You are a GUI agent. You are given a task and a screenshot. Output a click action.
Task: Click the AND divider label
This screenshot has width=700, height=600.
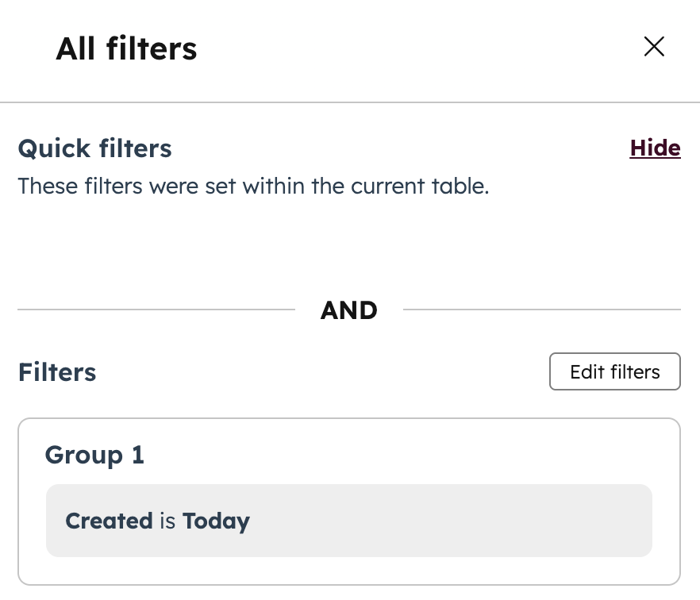click(x=349, y=310)
